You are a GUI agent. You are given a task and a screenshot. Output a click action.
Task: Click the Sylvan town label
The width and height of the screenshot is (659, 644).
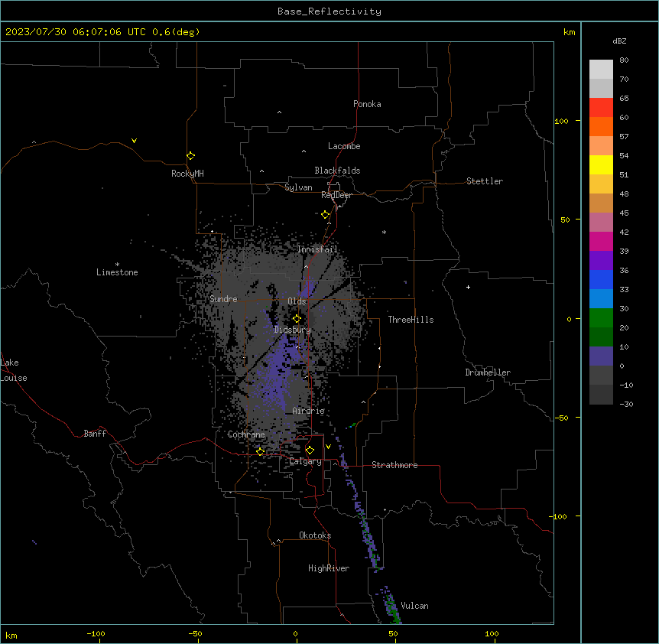(x=298, y=187)
